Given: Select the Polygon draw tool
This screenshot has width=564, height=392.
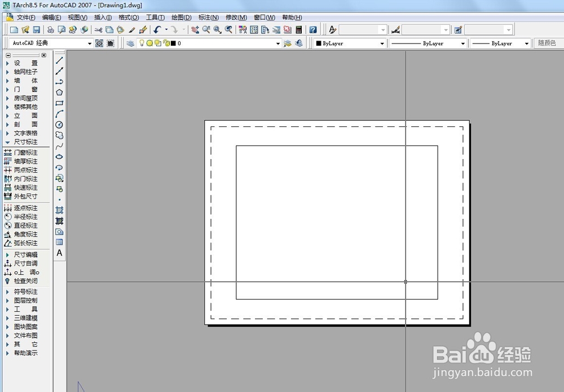Looking at the screenshot, I should tap(59, 93).
